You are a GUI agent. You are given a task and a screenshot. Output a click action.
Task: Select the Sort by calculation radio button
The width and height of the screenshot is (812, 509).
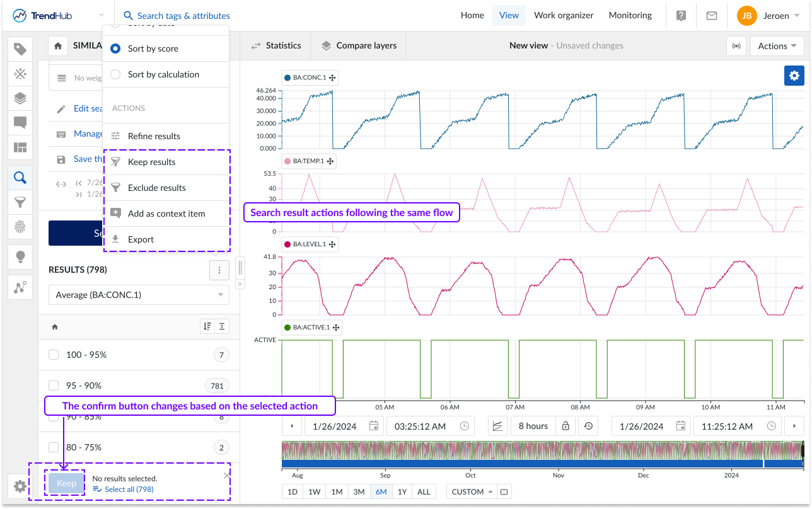pos(115,74)
